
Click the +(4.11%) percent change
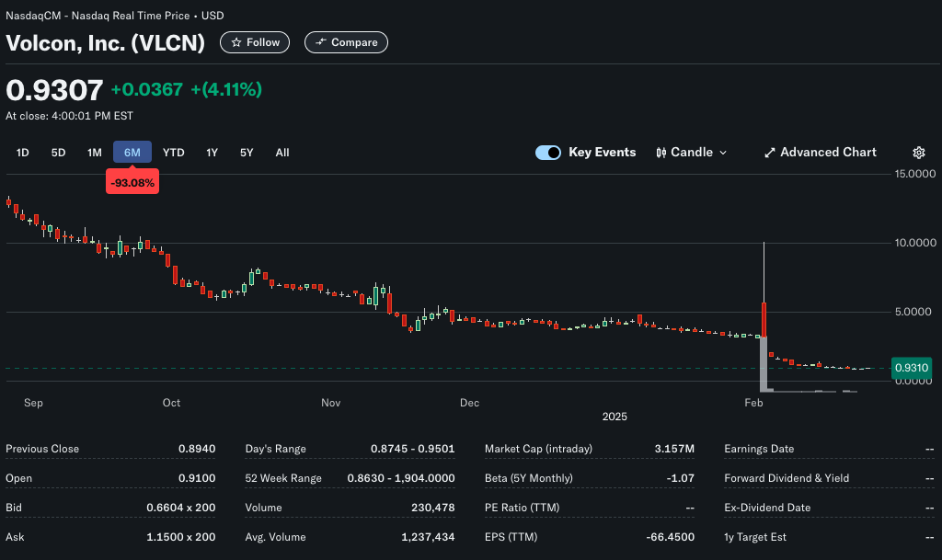pos(226,89)
